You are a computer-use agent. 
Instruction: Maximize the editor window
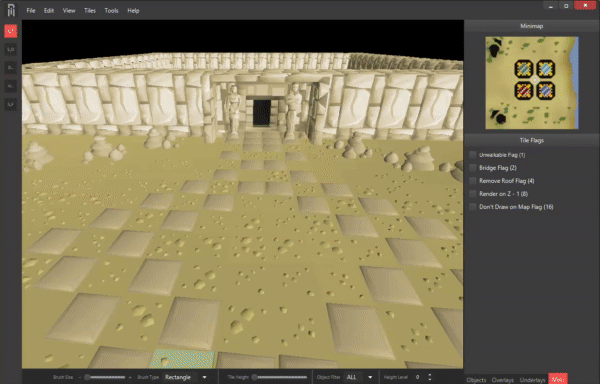click(566, 6)
